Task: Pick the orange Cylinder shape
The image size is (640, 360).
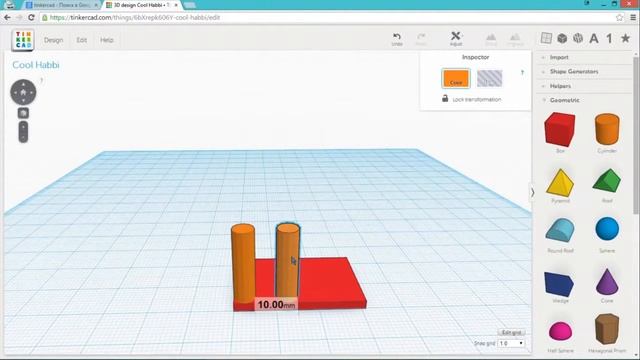Action: point(607,129)
